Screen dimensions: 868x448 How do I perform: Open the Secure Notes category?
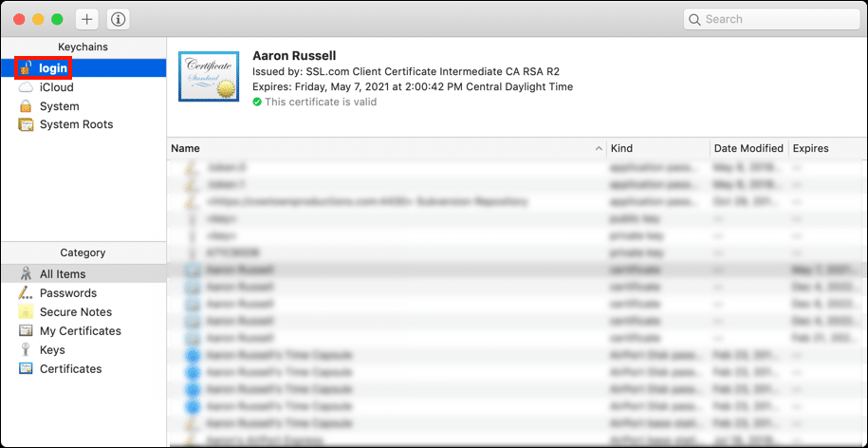[75, 312]
